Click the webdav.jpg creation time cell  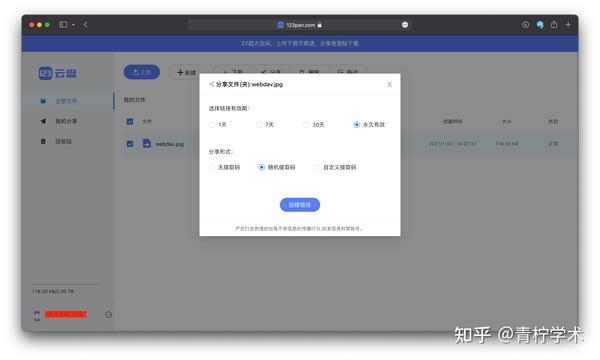click(452, 144)
